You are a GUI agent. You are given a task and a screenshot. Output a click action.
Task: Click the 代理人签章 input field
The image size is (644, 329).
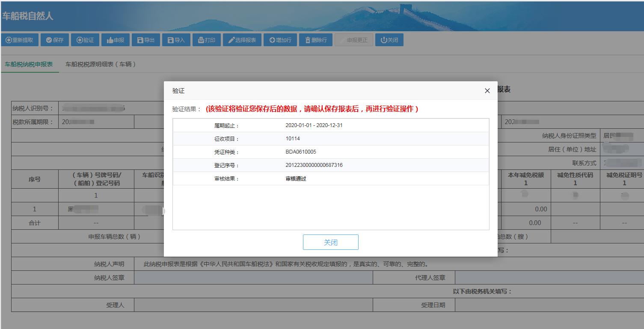coord(549,278)
